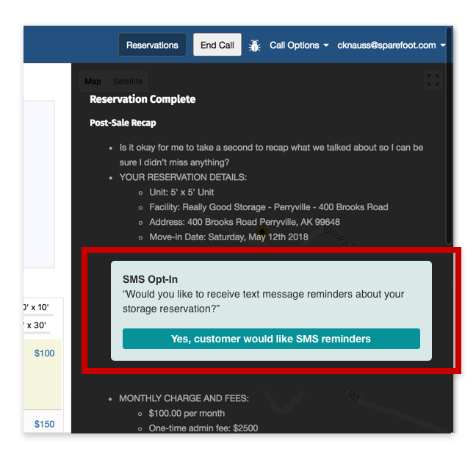Toggle fullscreen map view icon

coord(433,80)
